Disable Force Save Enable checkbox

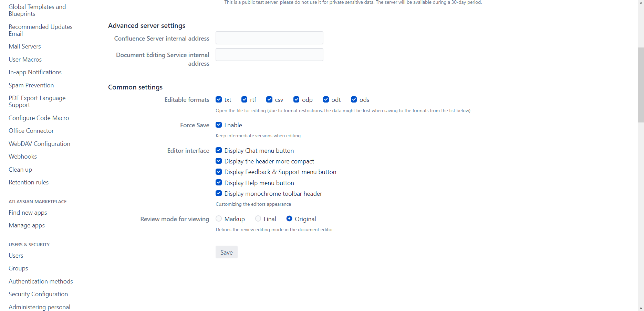pos(219,125)
